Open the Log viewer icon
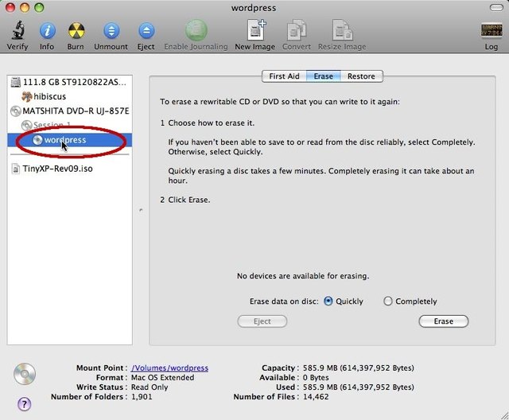 [x=492, y=31]
